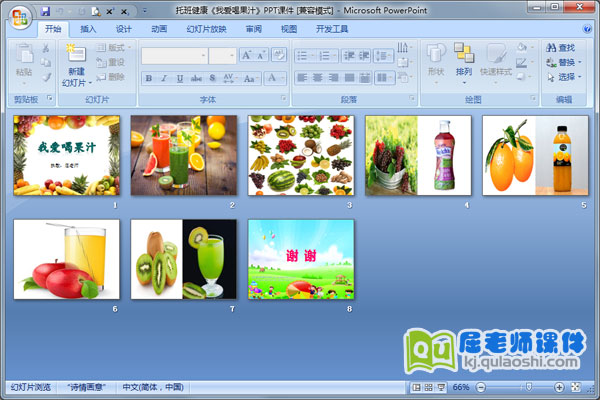This screenshot has height=400, width=600.
Task: Open the Replace (替换) dropdown arrow
Action: click(581, 62)
